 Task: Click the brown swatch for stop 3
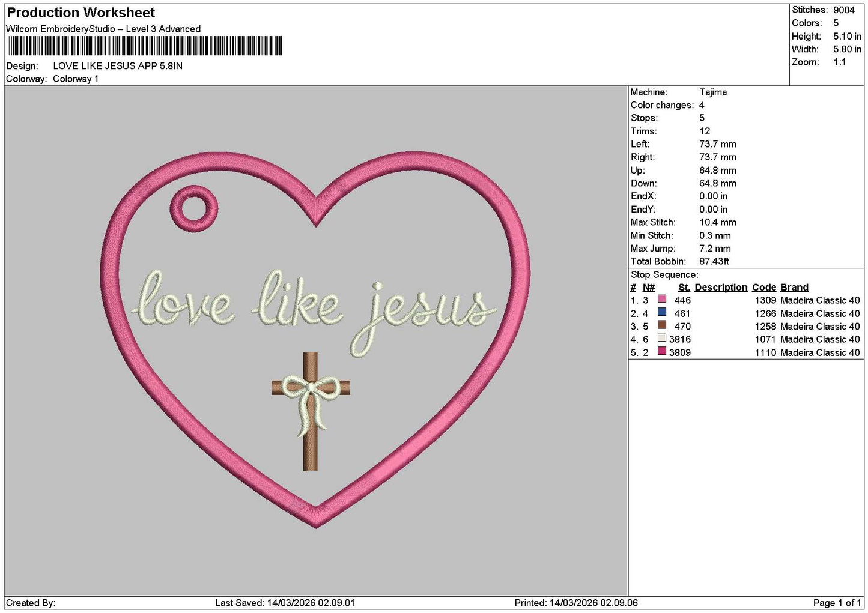[662, 325]
